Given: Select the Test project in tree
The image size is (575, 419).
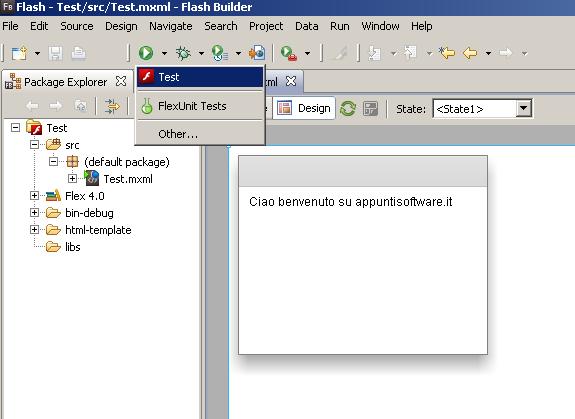Looking at the screenshot, I should [x=56, y=128].
